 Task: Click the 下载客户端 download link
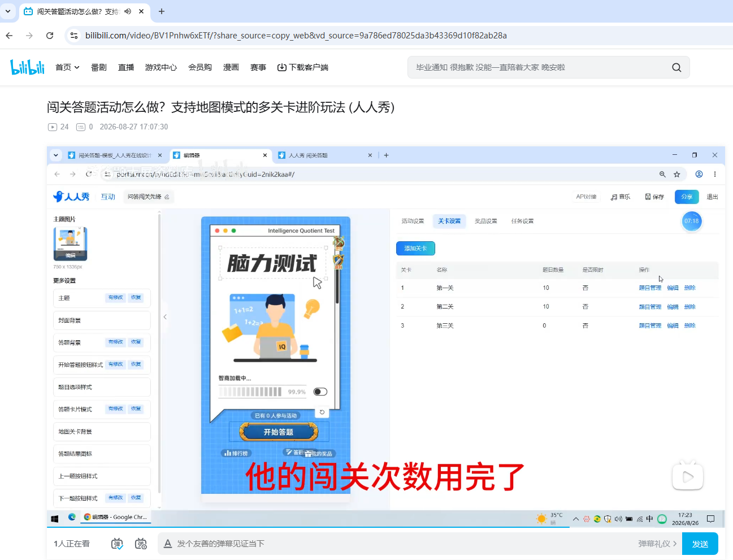click(303, 67)
